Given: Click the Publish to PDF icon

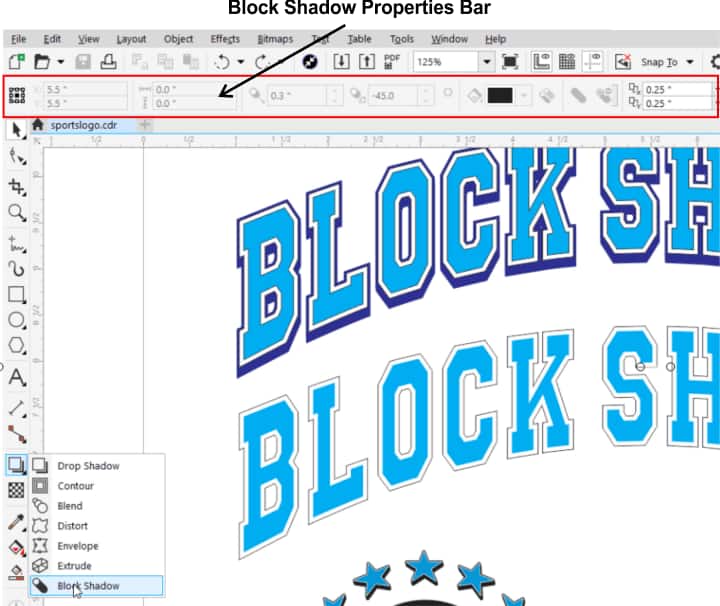Looking at the screenshot, I should tap(392, 62).
